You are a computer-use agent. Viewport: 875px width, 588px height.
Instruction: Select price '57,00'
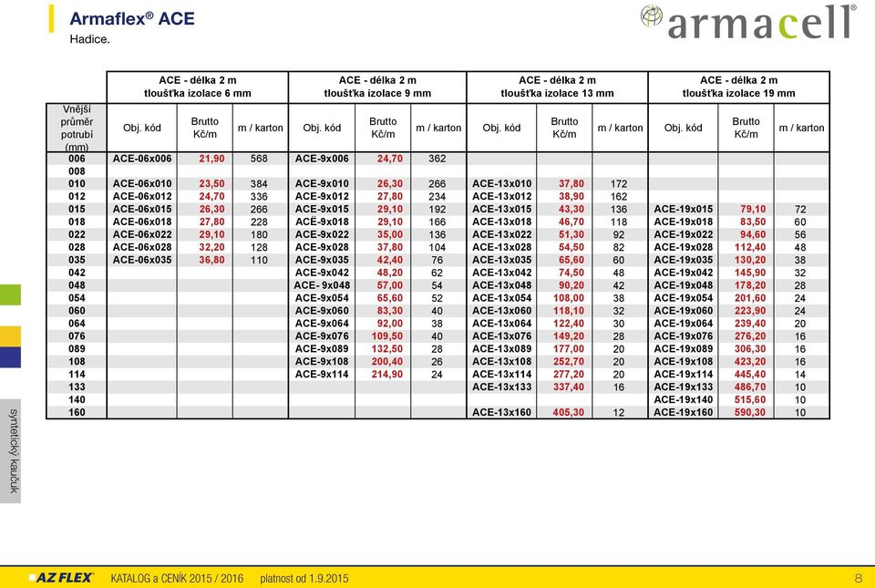(389, 285)
